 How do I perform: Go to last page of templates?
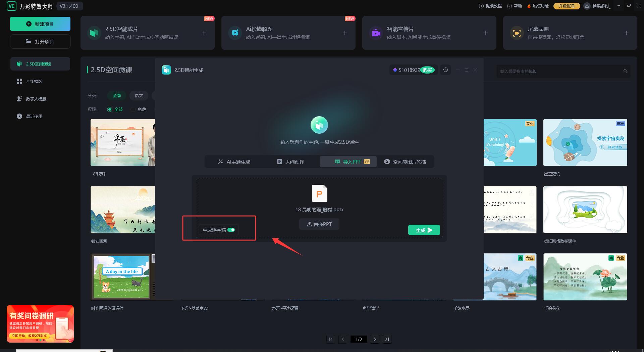tap(387, 339)
